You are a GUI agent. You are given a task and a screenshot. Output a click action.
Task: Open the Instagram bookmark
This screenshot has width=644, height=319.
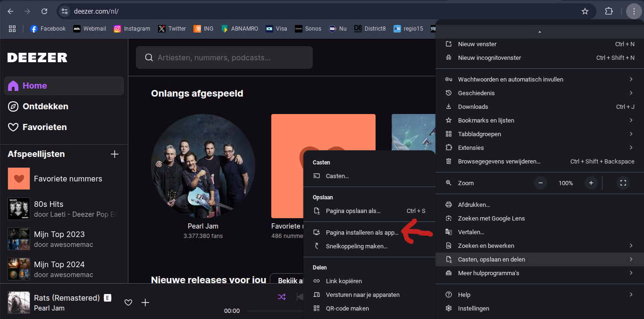coord(132,29)
